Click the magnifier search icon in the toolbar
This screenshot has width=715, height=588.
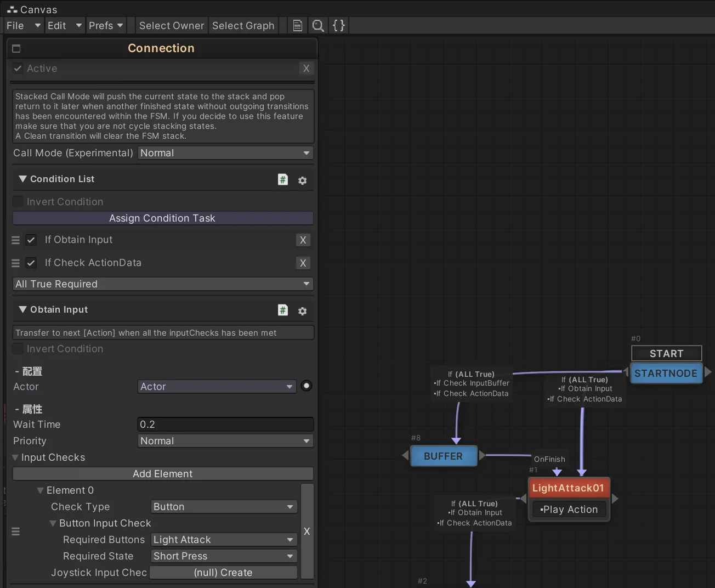tap(317, 26)
